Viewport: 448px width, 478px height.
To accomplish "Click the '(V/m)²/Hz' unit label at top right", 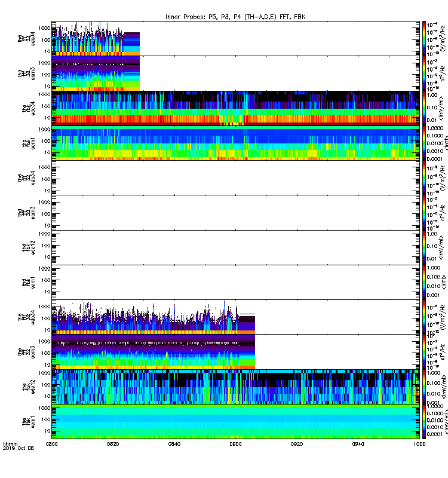I will pos(442,38).
